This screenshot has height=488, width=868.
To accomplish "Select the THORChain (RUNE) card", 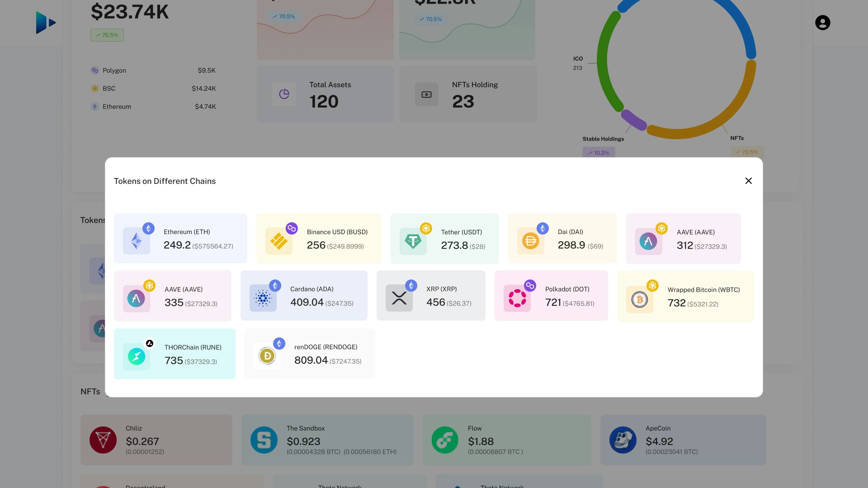I will pyautogui.click(x=175, y=354).
